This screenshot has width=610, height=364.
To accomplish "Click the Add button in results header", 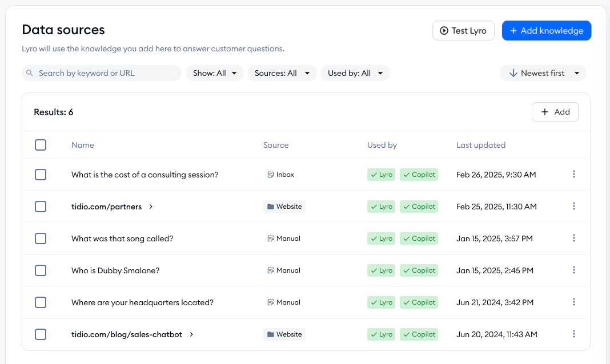I will pyautogui.click(x=555, y=112).
